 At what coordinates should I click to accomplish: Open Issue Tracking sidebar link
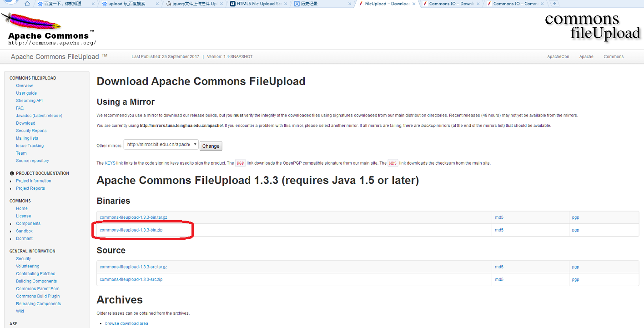click(30, 146)
